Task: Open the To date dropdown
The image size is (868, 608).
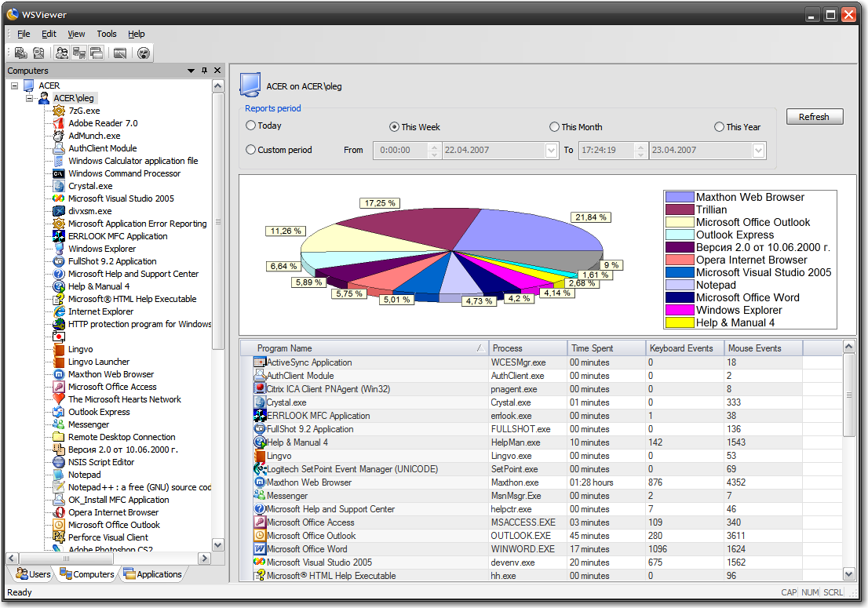Action: 759,151
